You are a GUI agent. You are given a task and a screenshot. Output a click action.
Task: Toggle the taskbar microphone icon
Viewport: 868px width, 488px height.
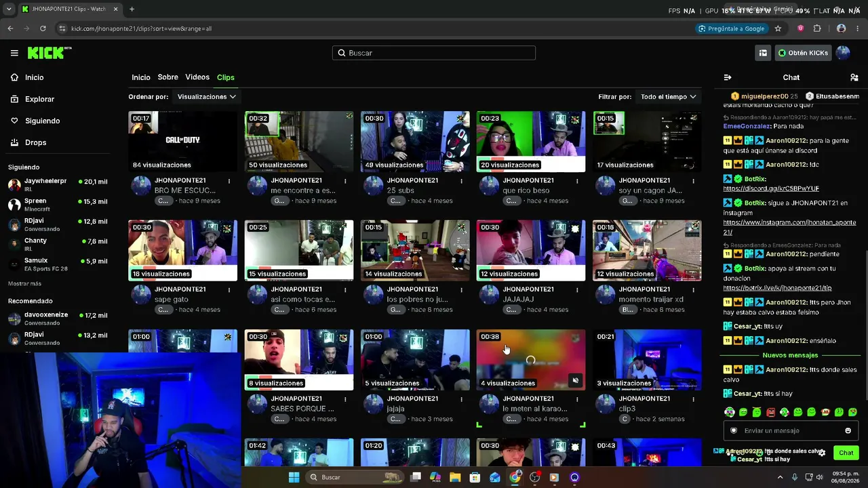(x=794, y=477)
